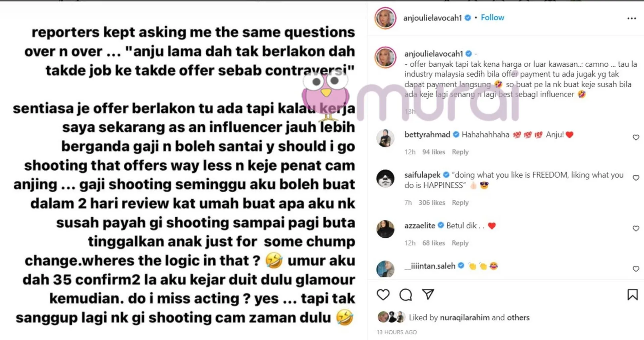Like bettyrahmad's comment with its heart

pyautogui.click(x=636, y=137)
